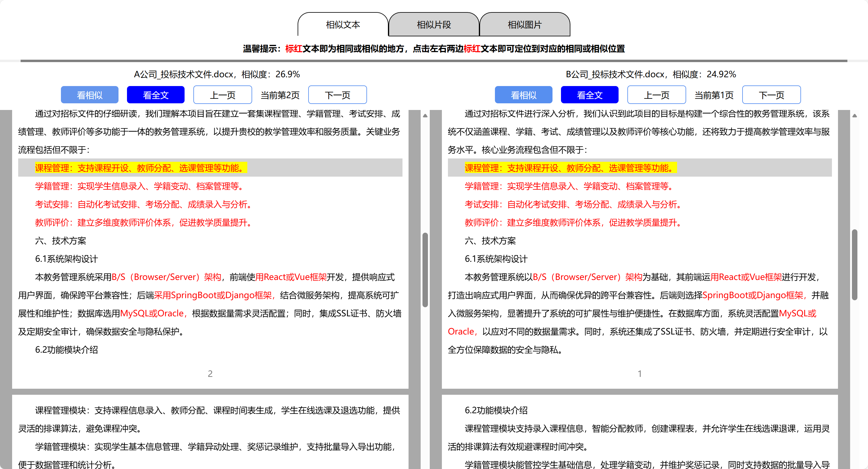Go to previous page of B公司 document

pos(656,95)
